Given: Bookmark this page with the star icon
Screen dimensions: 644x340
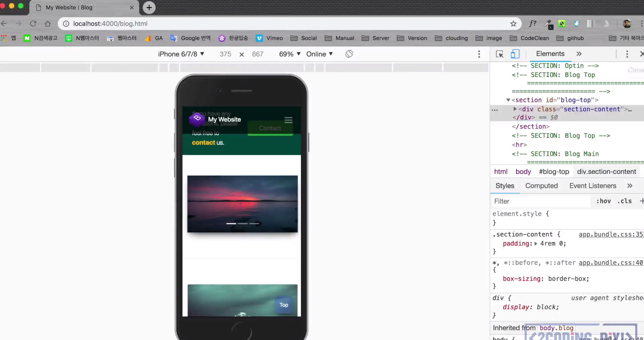Looking at the screenshot, I should point(513,24).
